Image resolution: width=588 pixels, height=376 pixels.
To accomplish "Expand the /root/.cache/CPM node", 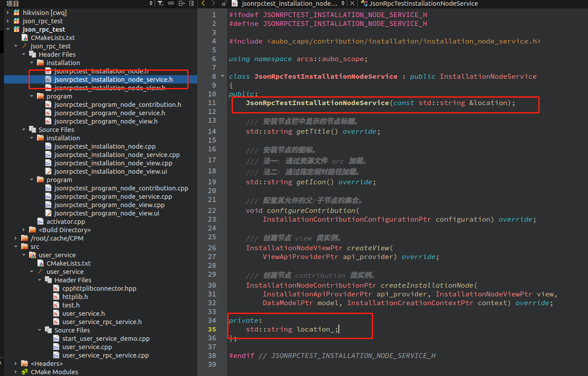I will coord(16,238).
